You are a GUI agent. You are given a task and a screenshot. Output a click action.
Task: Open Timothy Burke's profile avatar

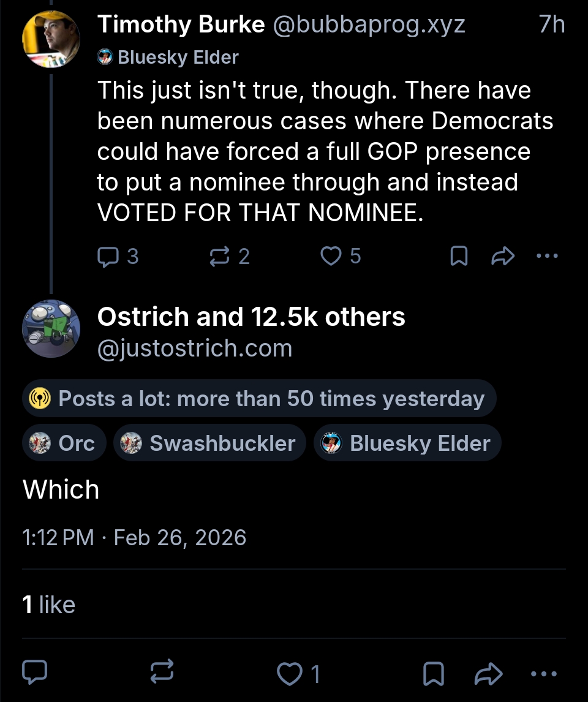coord(51,39)
